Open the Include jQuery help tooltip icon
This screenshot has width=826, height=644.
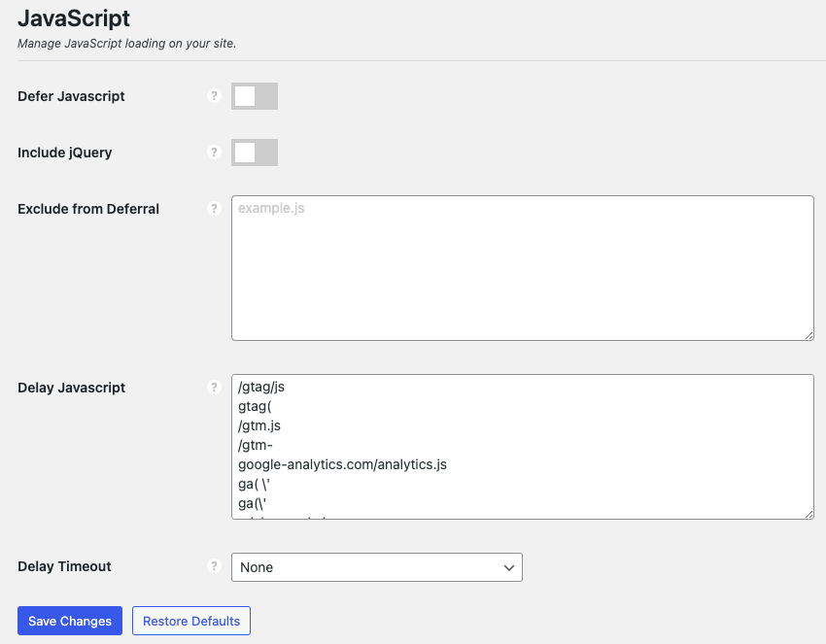[x=215, y=153]
